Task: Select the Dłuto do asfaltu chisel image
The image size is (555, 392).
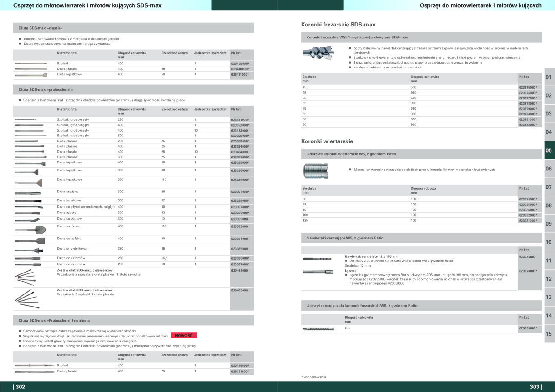Action: [30, 241]
